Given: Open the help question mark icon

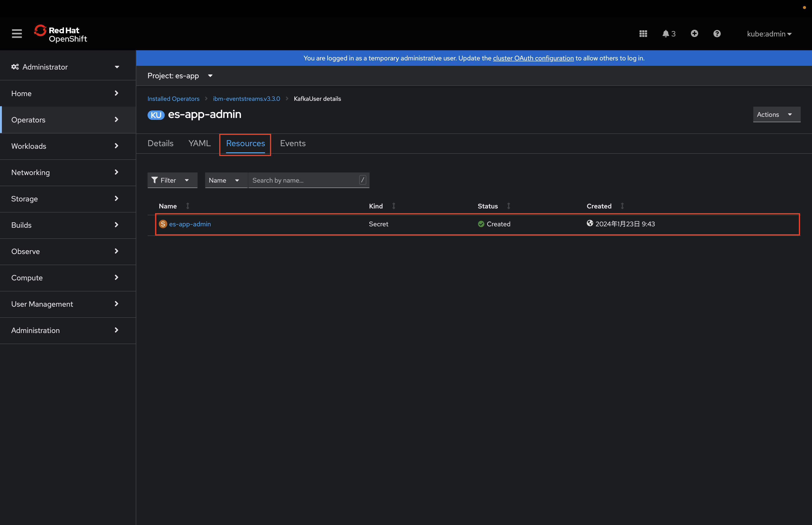Looking at the screenshot, I should click(x=717, y=33).
